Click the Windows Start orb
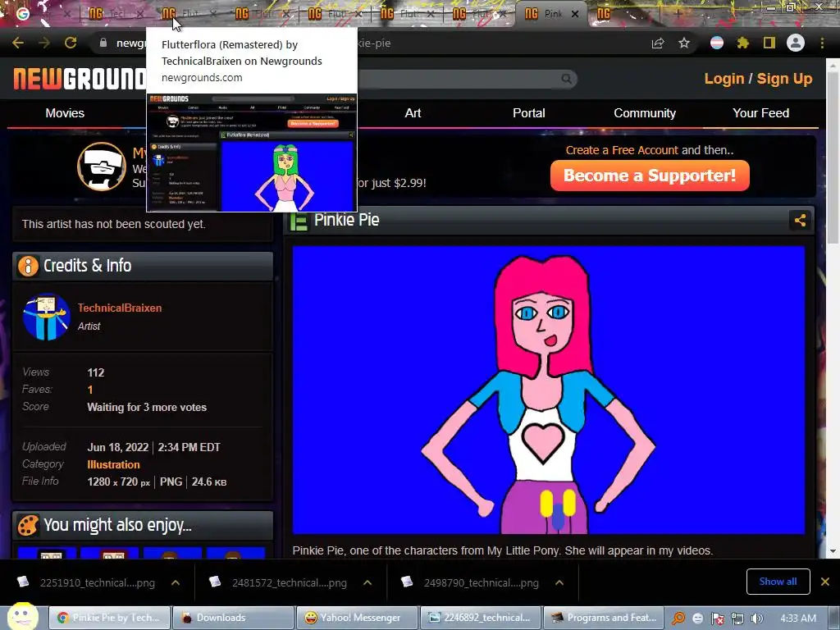The height and width of the screenshot is (630, 840). [x=21, y=617]
